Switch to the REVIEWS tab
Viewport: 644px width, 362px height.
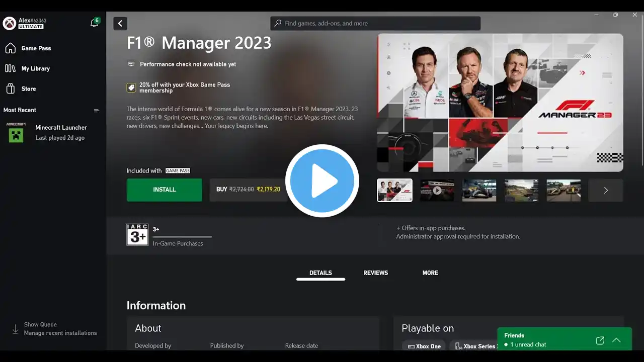pyautogui.click(x=376, y=273)
